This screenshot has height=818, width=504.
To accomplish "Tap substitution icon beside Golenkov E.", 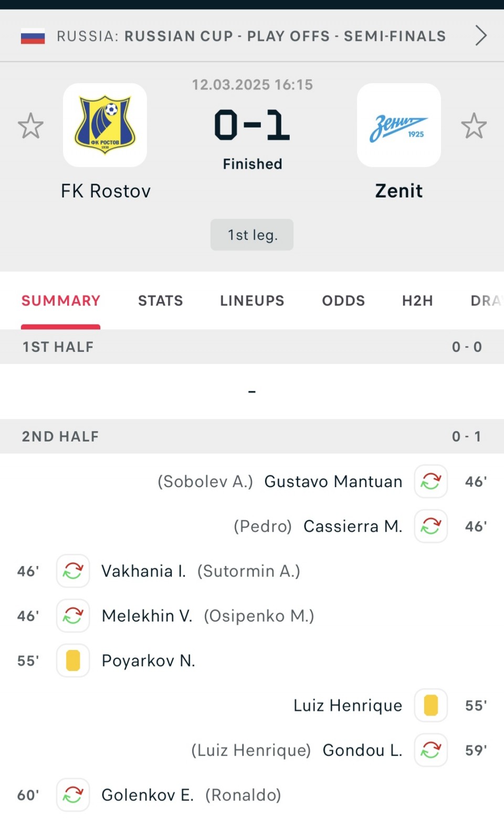I will pyautogui.click(x=73, y=795).
